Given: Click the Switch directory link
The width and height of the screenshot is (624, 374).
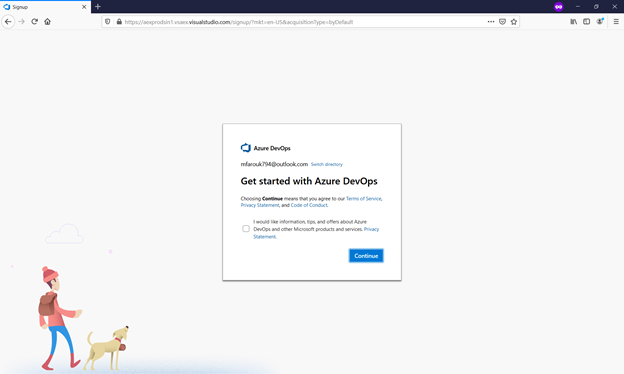Looking at the screenshot, I should 326,164.
